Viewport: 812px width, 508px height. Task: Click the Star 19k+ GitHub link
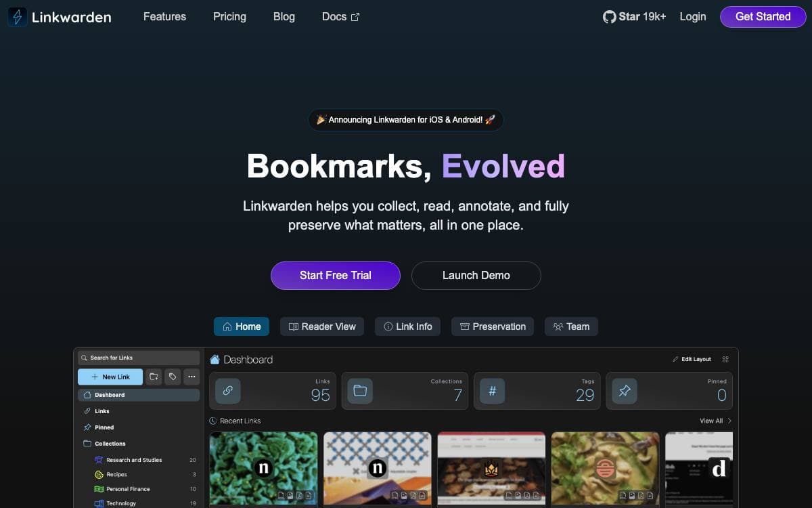point(635,17)
